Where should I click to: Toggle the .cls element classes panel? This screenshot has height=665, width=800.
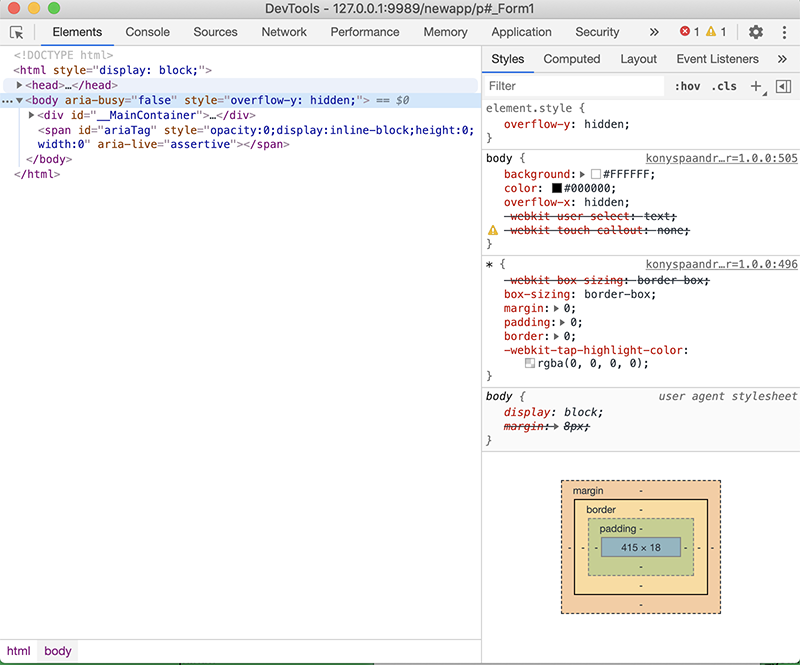click(x=724, y=86)
